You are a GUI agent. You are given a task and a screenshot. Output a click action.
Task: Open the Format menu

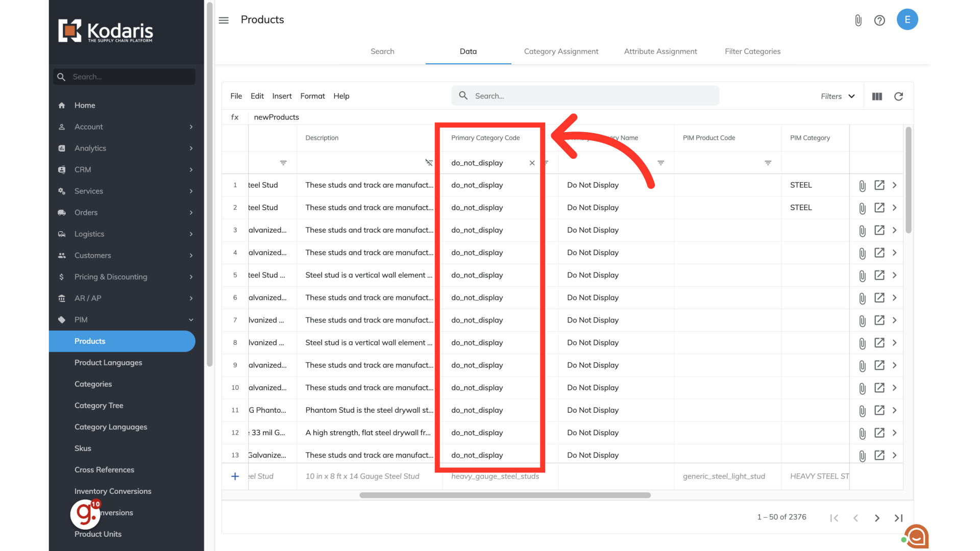coord(312,96)
